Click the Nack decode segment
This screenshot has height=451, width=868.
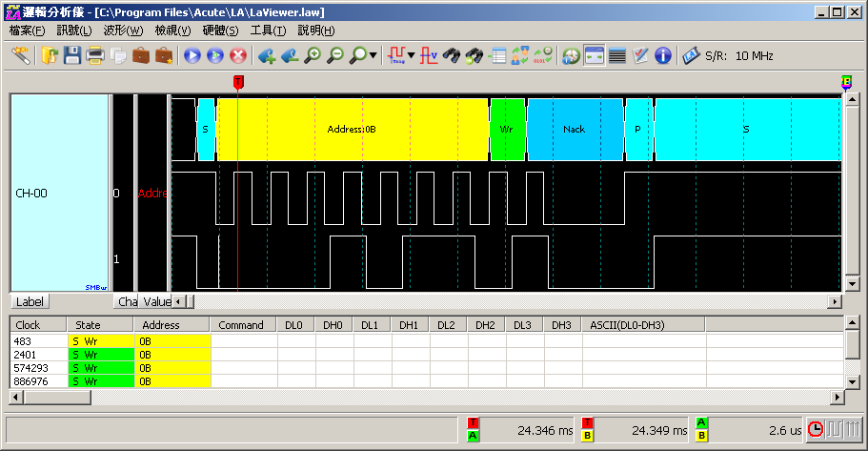click(x=575, y=130)
